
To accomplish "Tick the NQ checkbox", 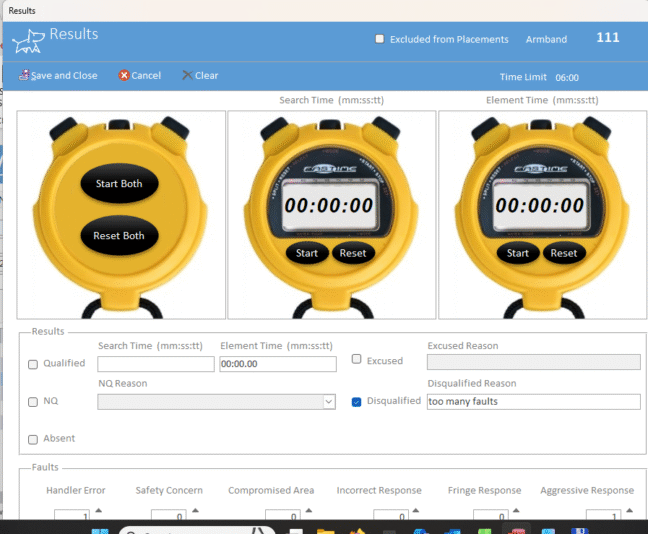I will (x=33, y=402).
